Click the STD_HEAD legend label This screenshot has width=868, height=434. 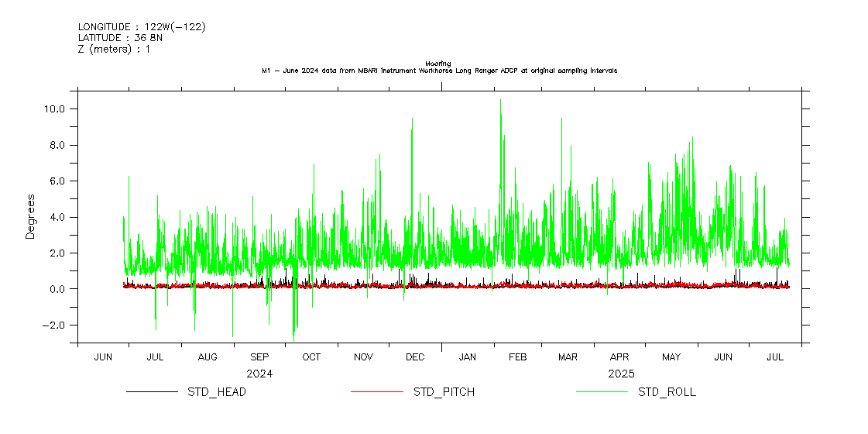tap(216, 392)
